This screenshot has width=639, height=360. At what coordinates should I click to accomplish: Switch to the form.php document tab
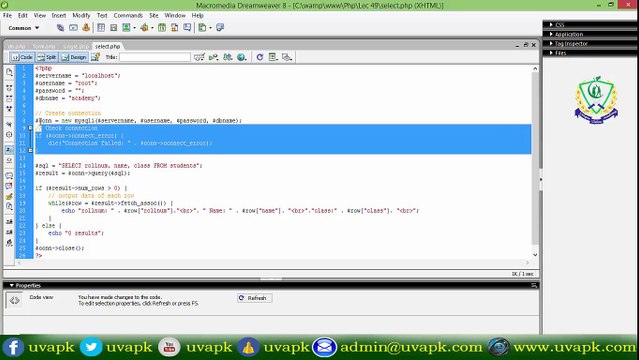click(x=44, y=46)
